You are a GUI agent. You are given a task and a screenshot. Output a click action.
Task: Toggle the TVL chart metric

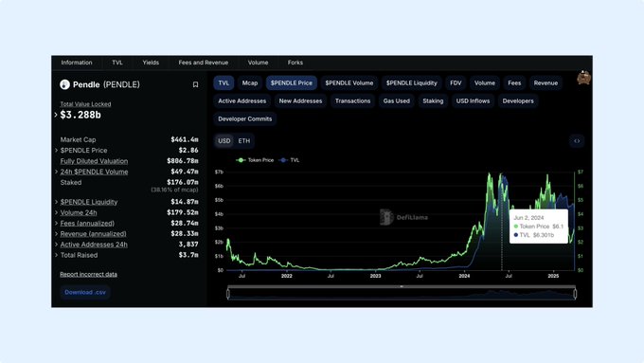coord(224,83)
